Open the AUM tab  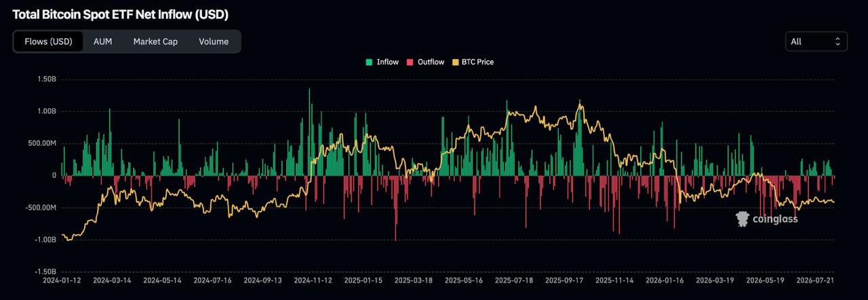pos(103,41)
